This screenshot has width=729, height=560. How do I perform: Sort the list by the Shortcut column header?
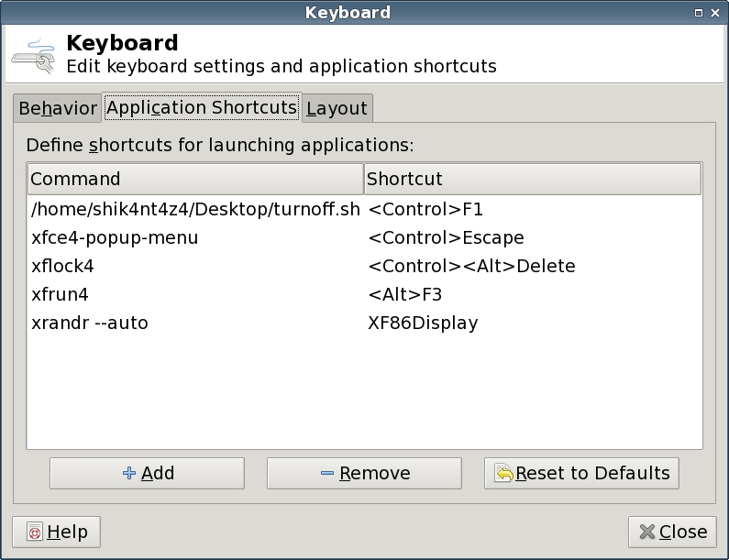532,179
